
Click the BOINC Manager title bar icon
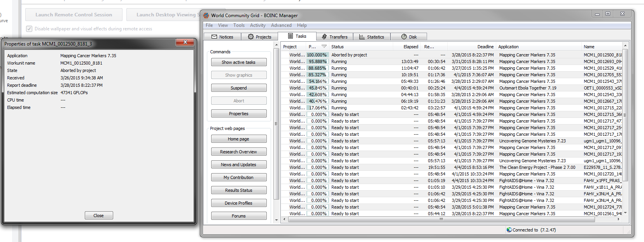pos(206,16)
